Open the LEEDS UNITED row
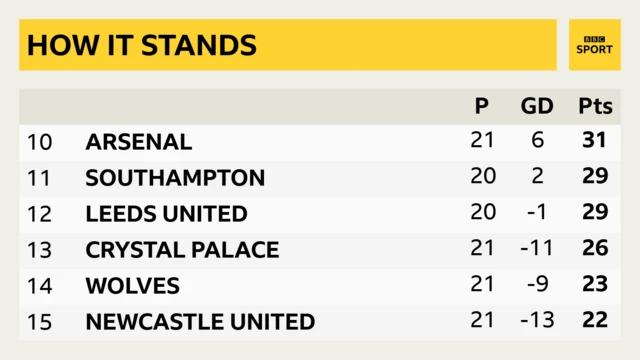This screenshot has height=360, width=640. click(320, 214)
